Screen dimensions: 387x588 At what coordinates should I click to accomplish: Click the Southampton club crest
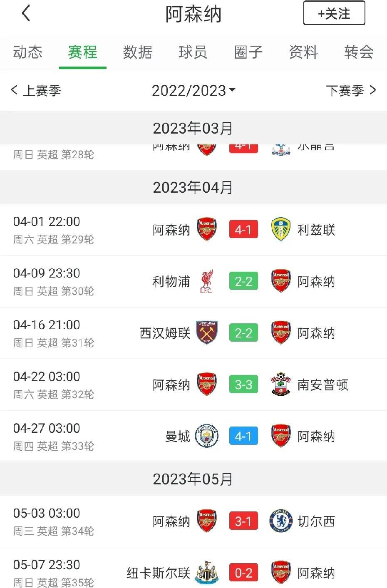pos(280,384)
